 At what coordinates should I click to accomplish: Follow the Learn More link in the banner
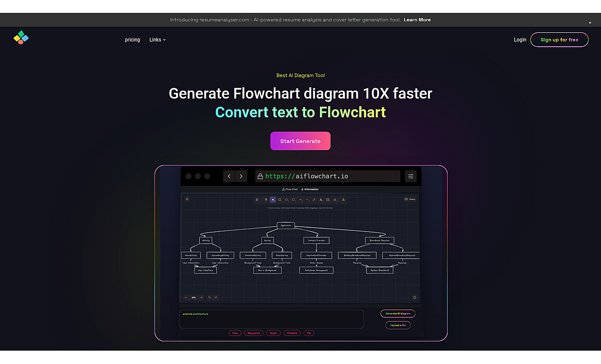tap(417, 20)
